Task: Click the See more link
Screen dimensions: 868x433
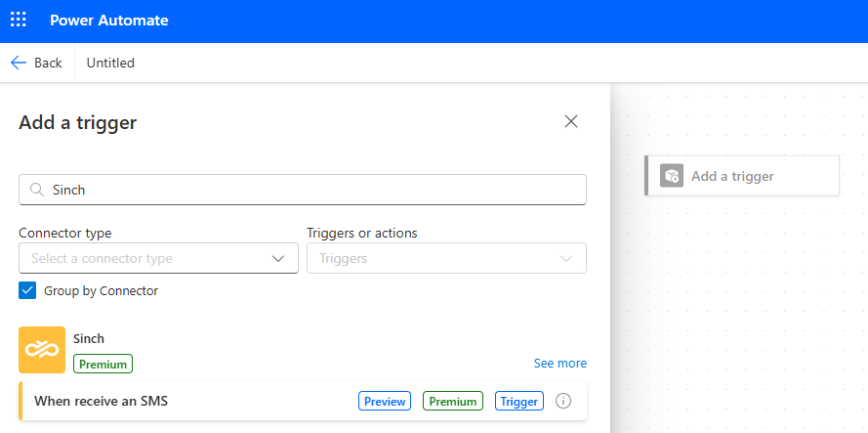Action: [x=559, y=364]
